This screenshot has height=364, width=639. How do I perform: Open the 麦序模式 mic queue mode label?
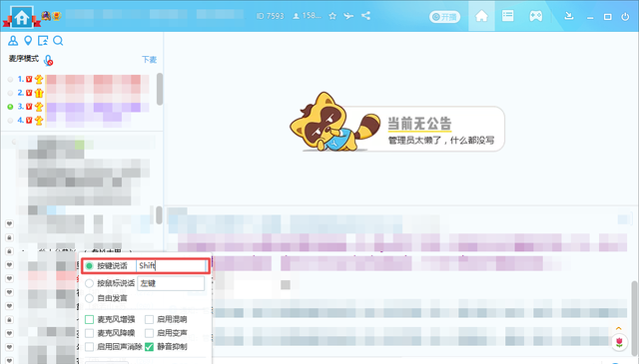24,59
